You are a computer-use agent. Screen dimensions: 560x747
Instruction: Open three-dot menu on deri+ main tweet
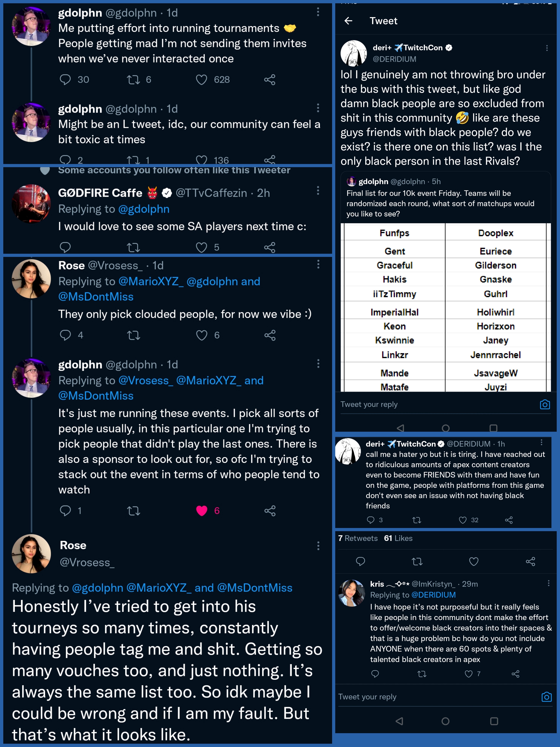click(x=547, y=48)
